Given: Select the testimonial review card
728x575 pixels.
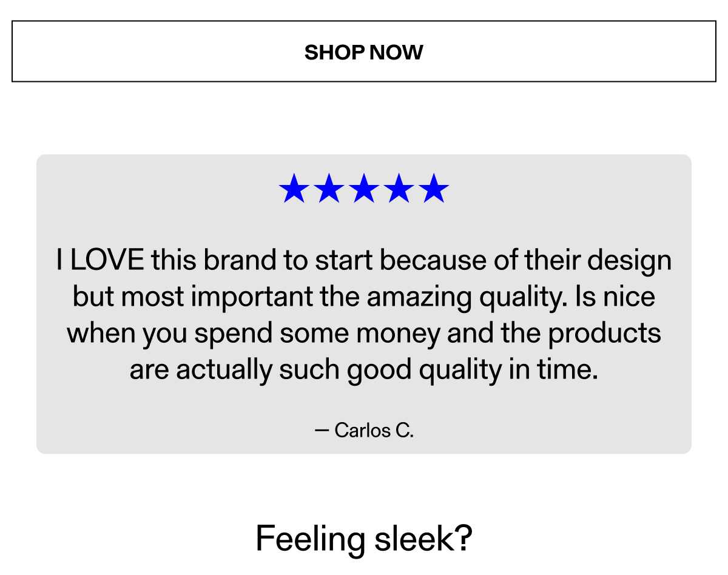Looking at the screenshot, I should (x=364, y=303).
